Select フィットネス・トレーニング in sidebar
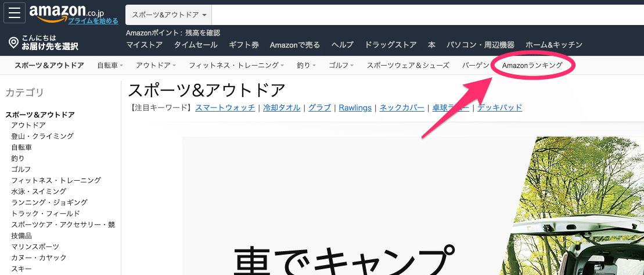Screen dimensions: 644x275 point(56,180)
